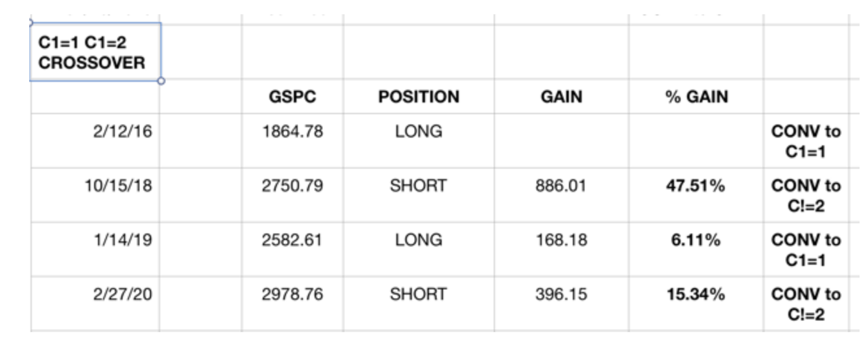Viewport: 868px width, 349px height.
Task: Select the cell containing 2750.79
Action: click(x=292, y=186)
